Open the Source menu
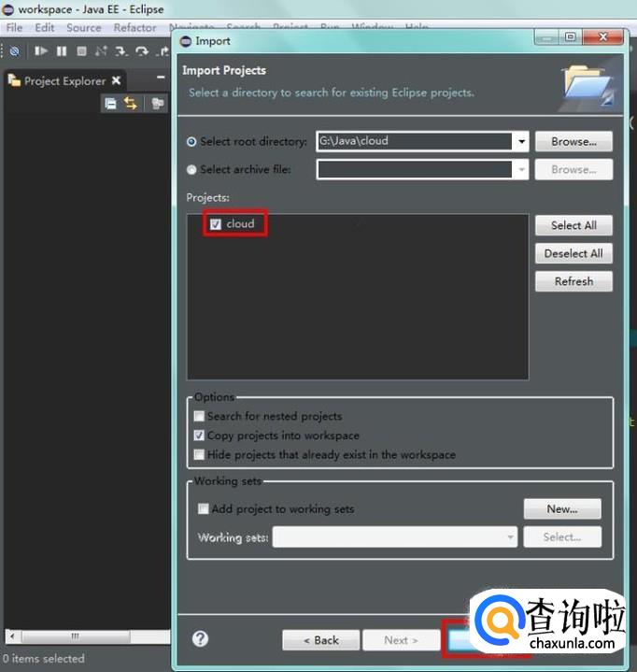The height and width of the screenshot is (672, 637). pos(83,28)
